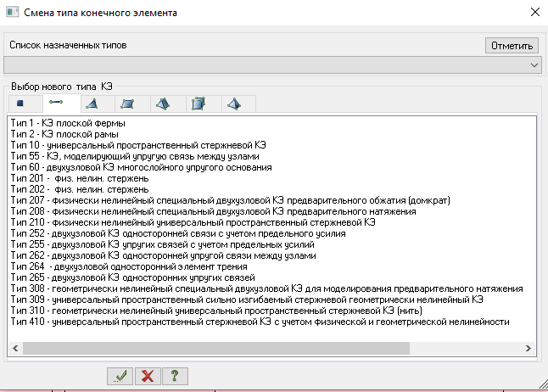
Task: Click the left arrow of horizontal scrollbar
Action: [15, 348]
